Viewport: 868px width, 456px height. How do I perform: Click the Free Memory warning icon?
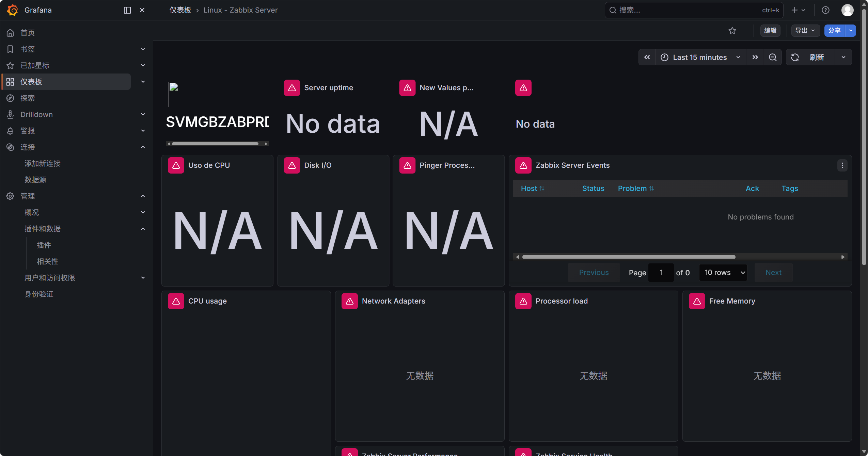(x=697, y=301)
